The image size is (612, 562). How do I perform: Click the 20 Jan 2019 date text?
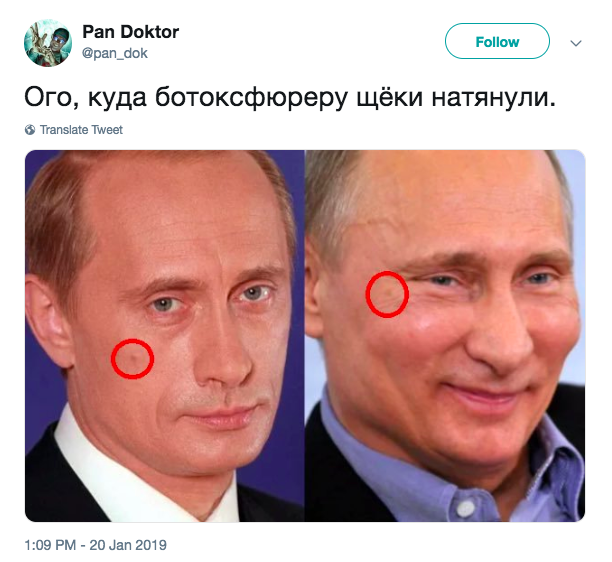click(128, 545)
